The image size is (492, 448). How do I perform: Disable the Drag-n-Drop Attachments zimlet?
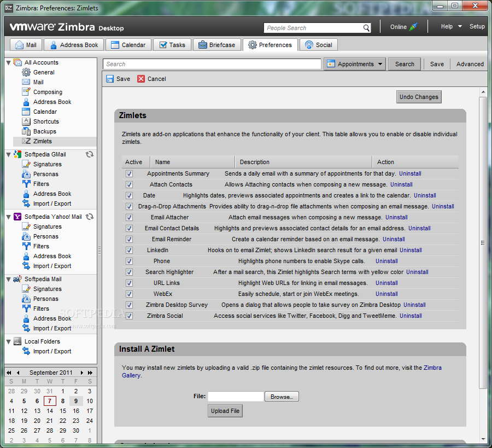point(129,207)
